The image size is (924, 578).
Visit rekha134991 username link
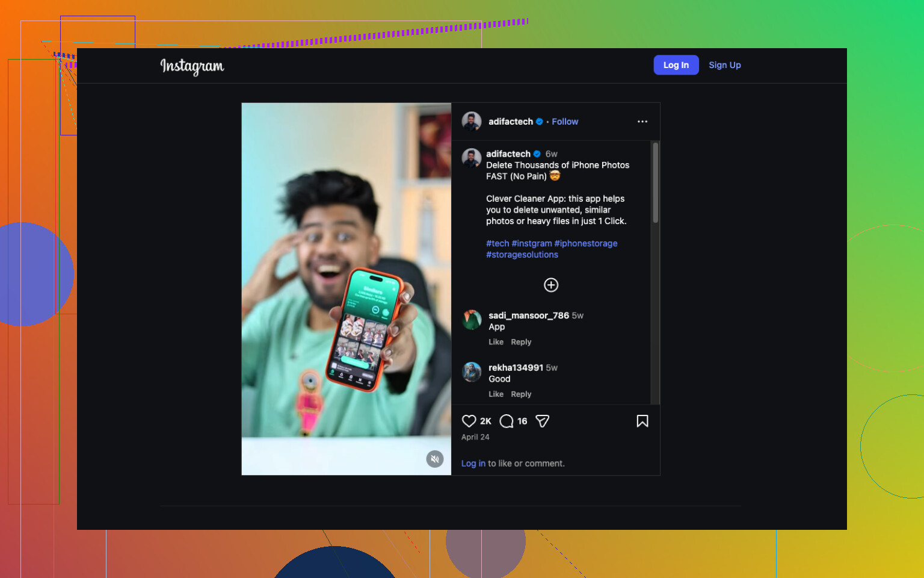tap(516, 367)
